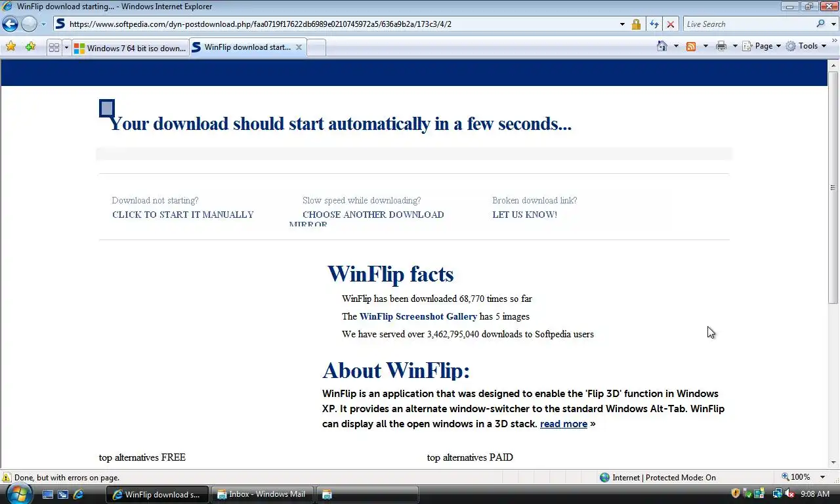Screen dimensions: 840x504
Task: Click the scrollbar up arrow
Action: pyautogui.click(x=834, y=65)
